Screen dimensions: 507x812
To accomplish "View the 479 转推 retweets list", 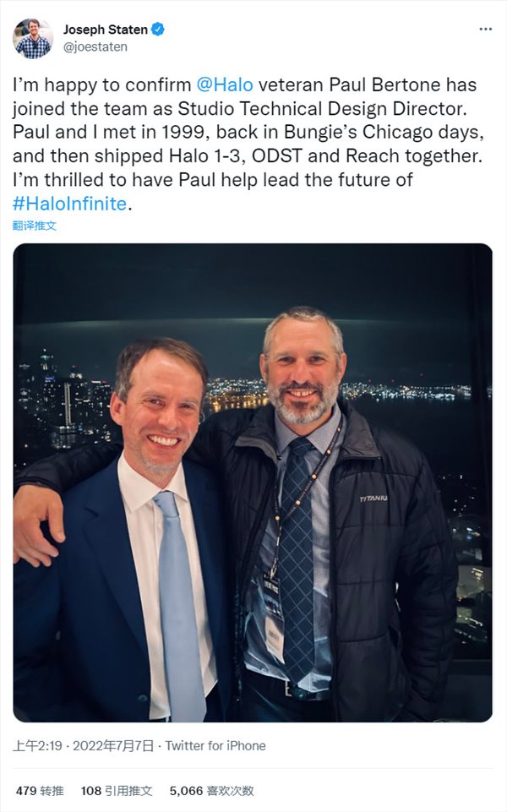I will (x=40, y=791).
